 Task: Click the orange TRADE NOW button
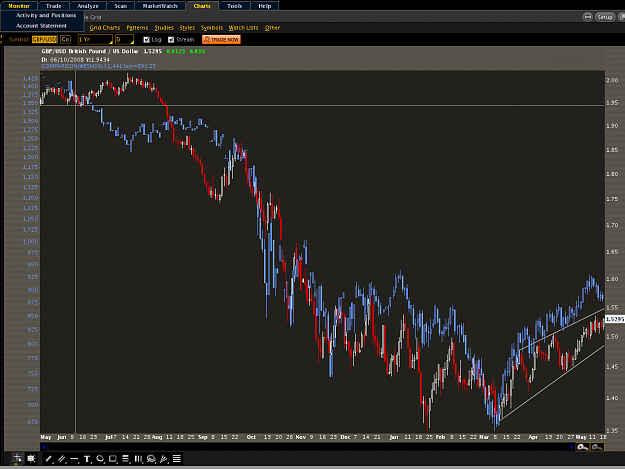[x=221, y=39]
